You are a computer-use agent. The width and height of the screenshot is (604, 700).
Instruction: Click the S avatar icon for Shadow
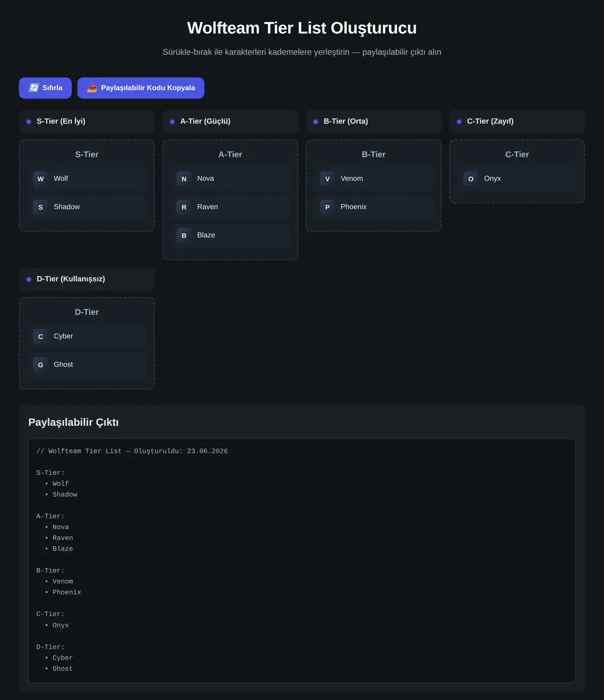(x=41, y=207)
